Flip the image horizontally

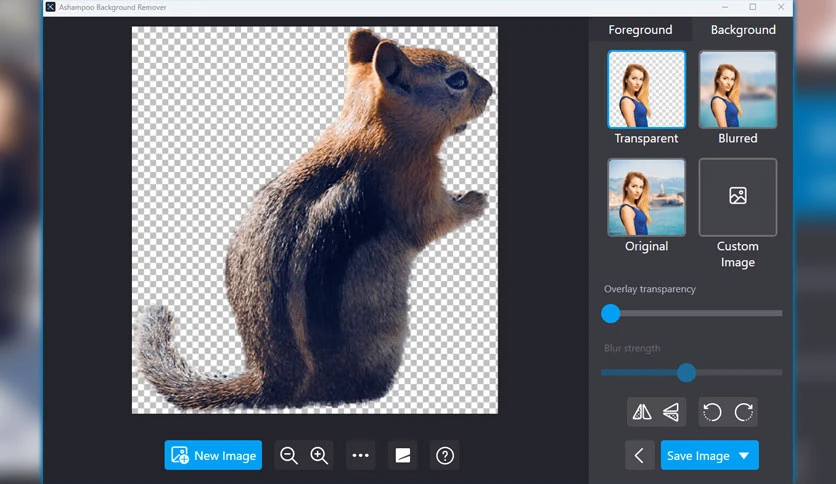pos(642,412)
